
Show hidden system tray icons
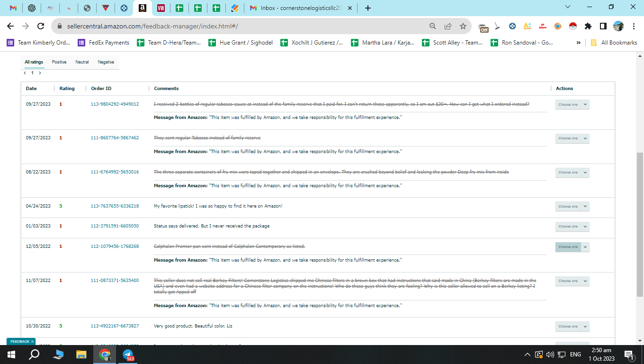point(528,355)
